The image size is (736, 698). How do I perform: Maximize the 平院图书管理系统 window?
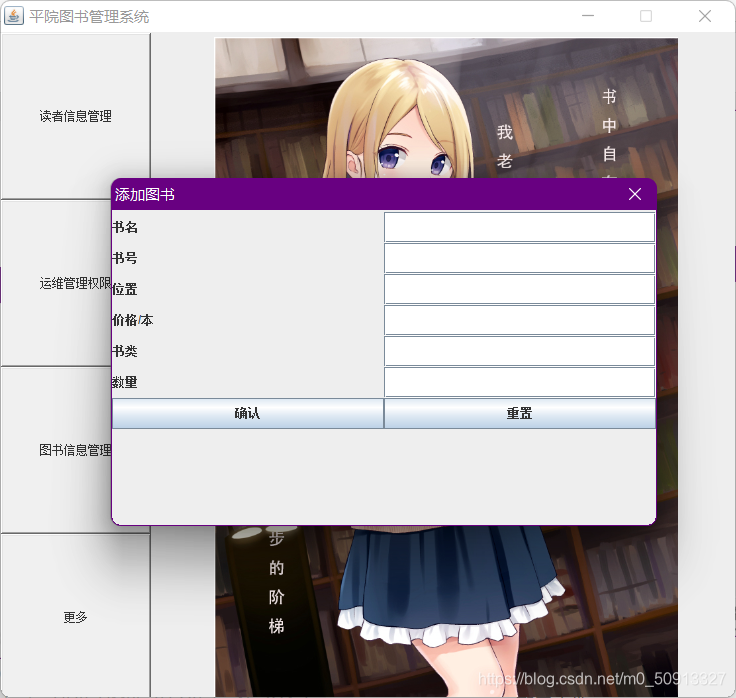click(x=646, y=16)
